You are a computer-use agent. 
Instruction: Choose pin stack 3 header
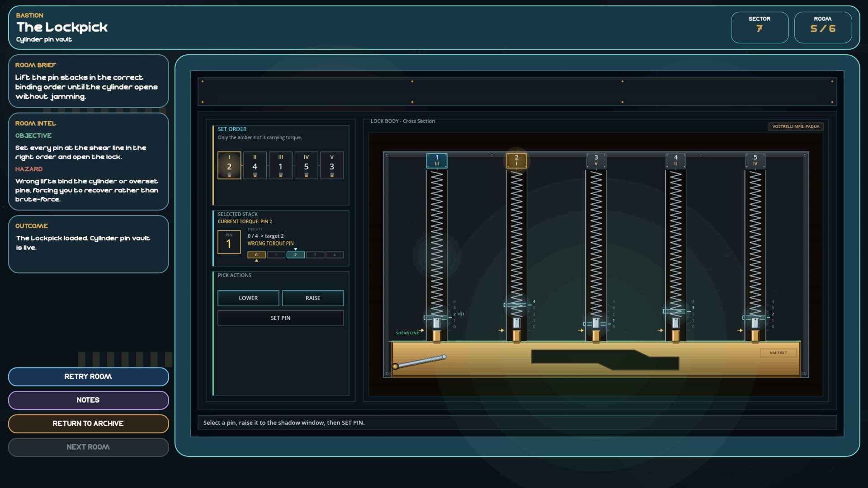click(596, 160)
